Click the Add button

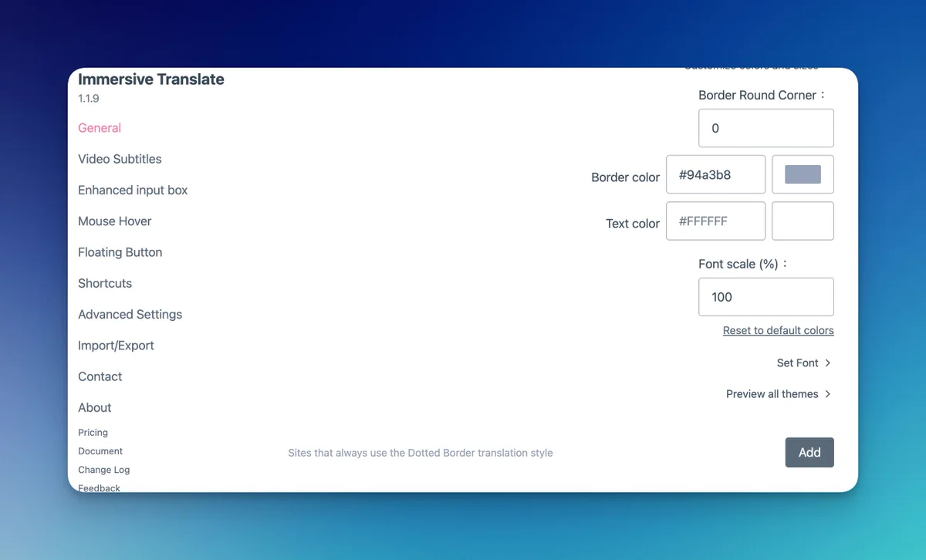pos(809,453)
